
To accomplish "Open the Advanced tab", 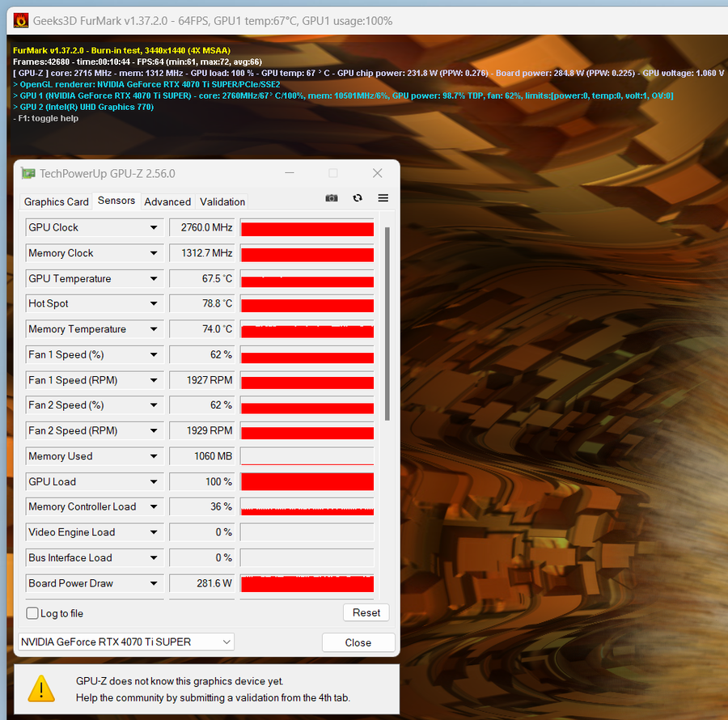I will [x=167, y=202].
